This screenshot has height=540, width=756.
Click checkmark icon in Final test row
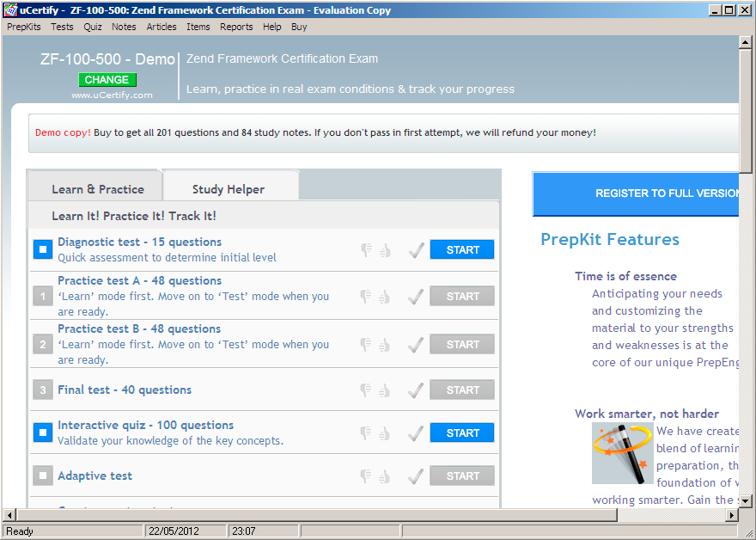pos(416,390)
